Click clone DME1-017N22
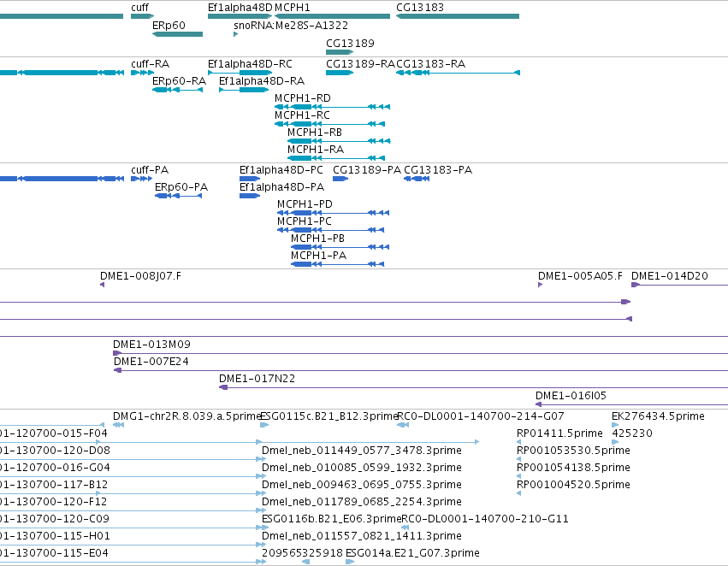Screen dimensions: 728x566 point(474,388)
